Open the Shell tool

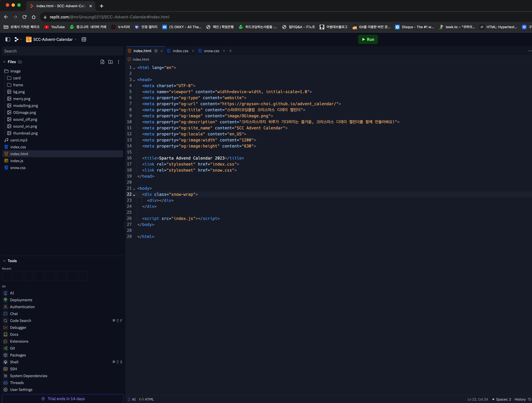coord(63,362)
